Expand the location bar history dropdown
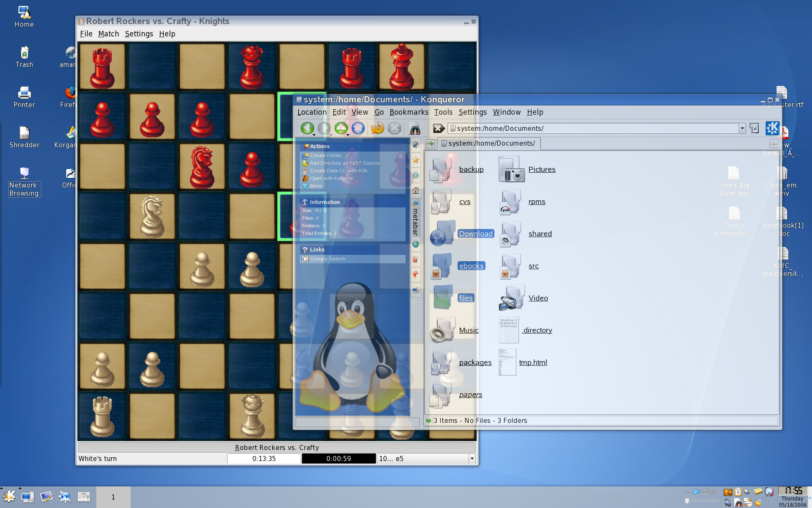This screenshot has height=508, width=812. point(742,128)
